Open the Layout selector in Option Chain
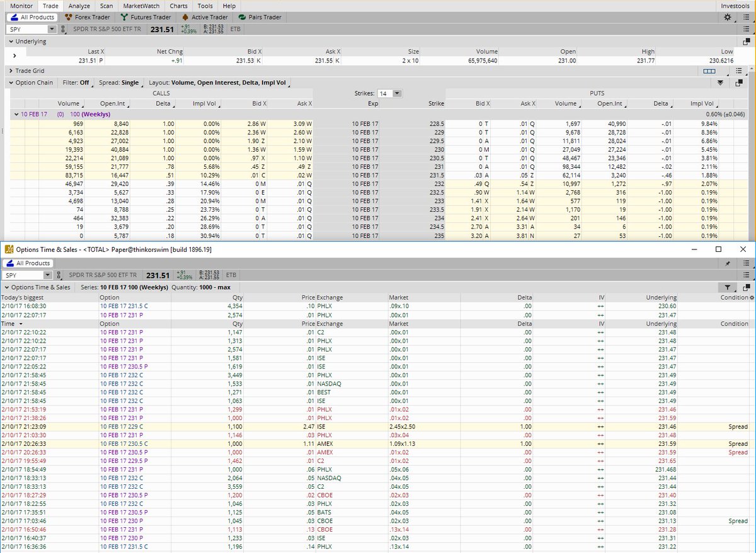The width and height of the screenshot is (756, 553). click(x=219, y=83)
